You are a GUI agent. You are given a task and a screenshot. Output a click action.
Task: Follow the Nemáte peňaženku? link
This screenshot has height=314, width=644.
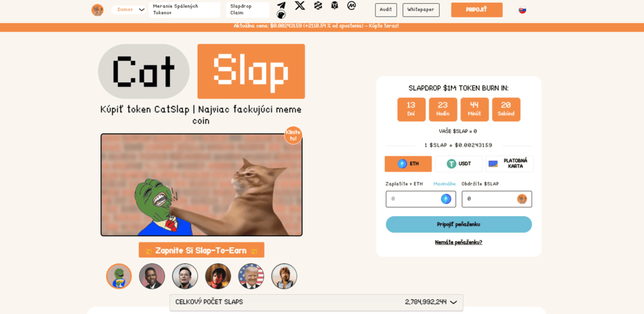click(459, 243)
